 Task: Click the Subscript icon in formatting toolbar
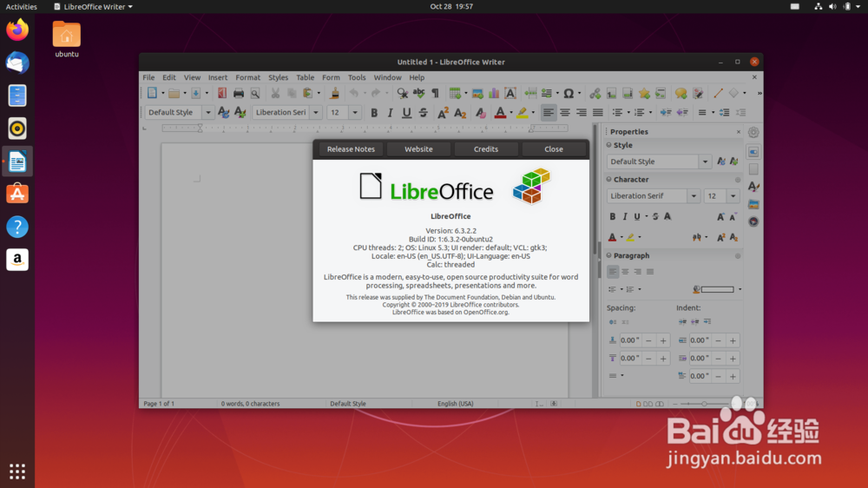(x=459, y=112)
